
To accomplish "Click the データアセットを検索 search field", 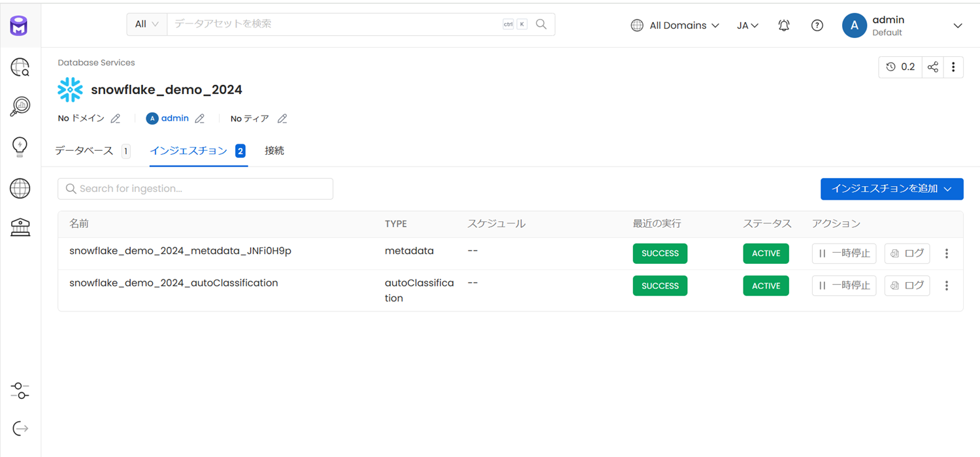I will click(333, 24).
